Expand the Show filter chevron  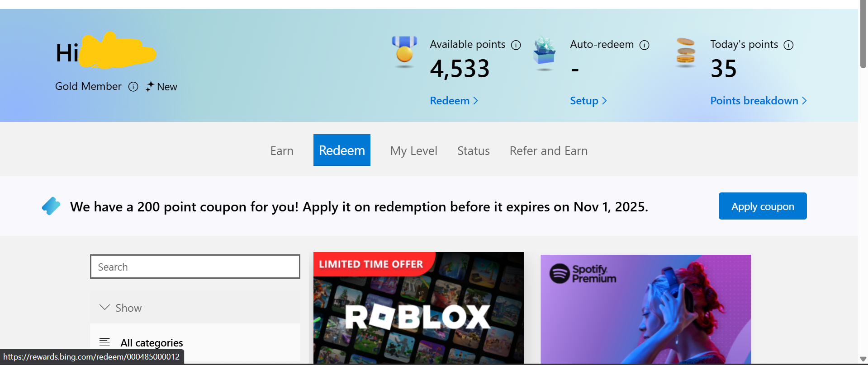coord(104,307)
